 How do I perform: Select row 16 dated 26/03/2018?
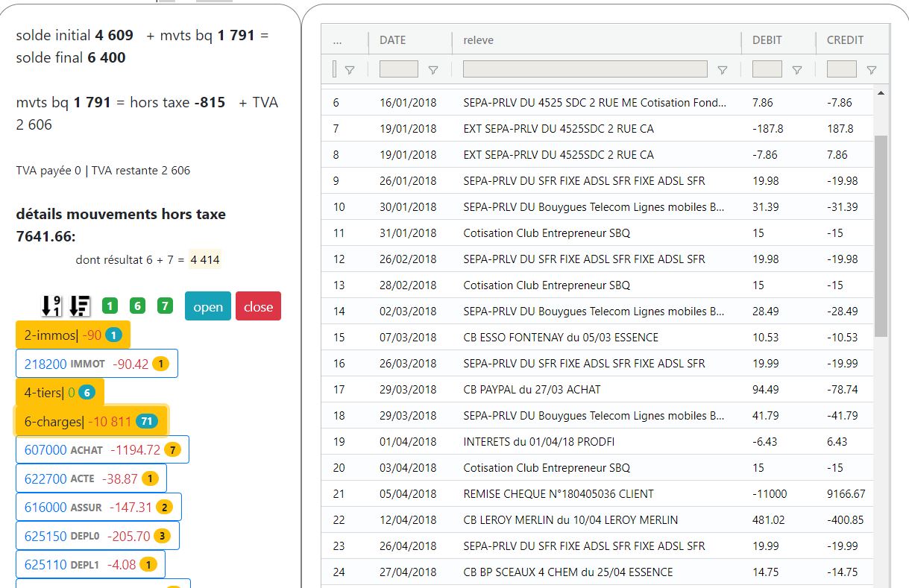(x=597, y=363)
